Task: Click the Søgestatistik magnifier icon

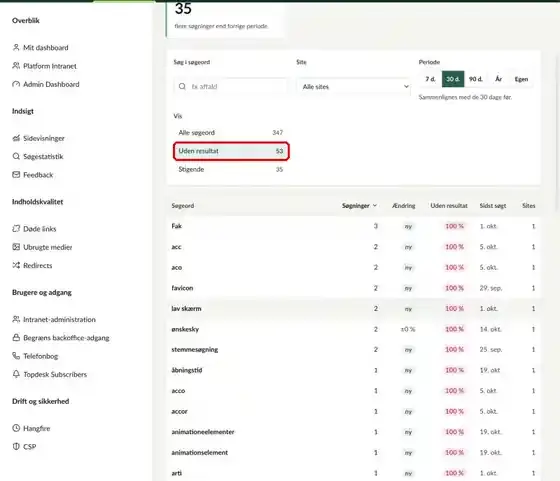Action: click(x=16, y=156)
